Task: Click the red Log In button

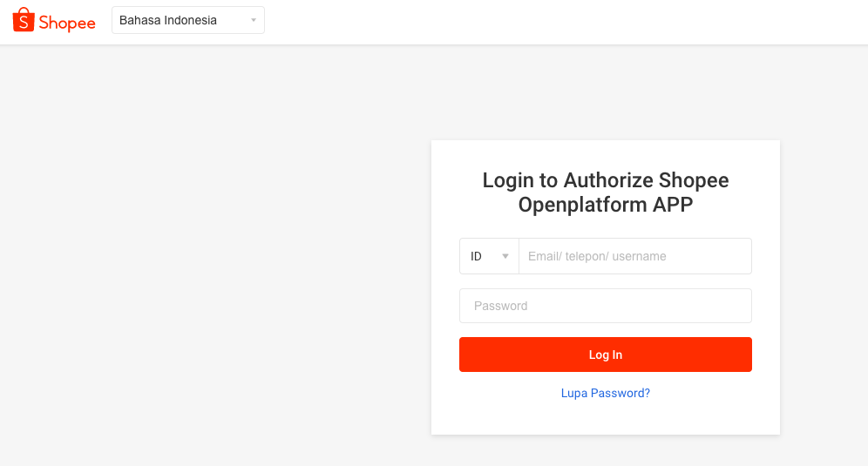Action: (606, 355)
